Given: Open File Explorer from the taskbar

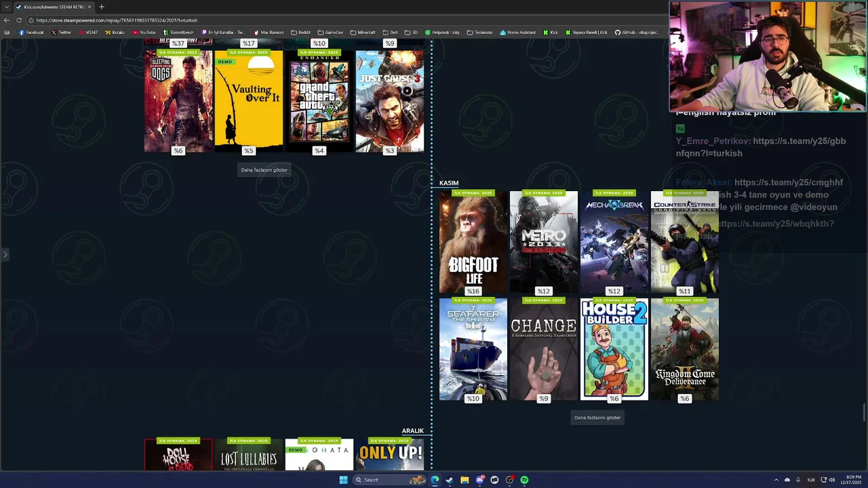Looking at the screenshot, I should (x=465, y=480).
